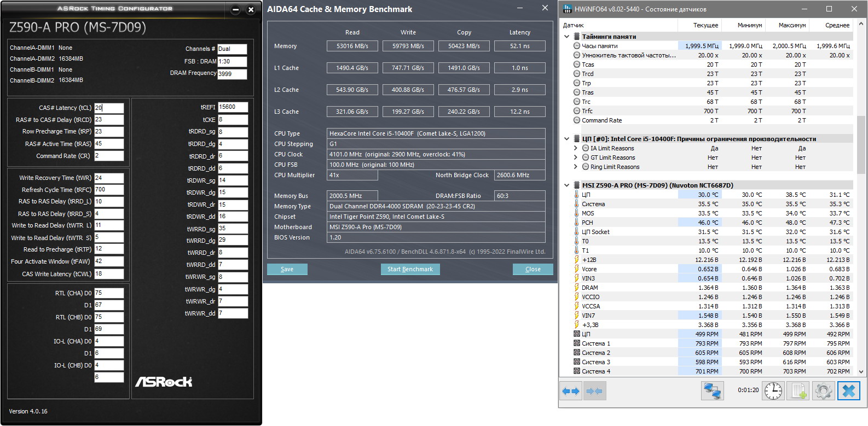
Task: Collapse the Тайминги памяти sensor group
Action: [567, 37]
